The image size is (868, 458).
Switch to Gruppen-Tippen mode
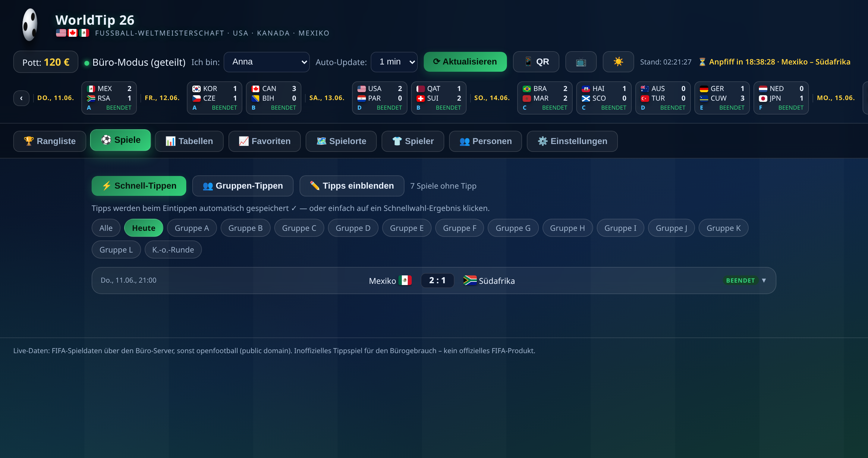(243, 186)
